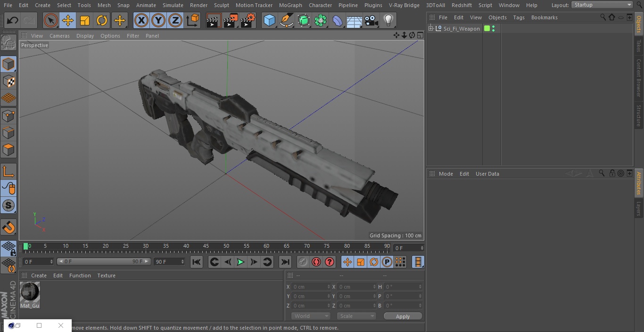Open the spline Pen tool
The width and height of the screenshot is (644, 332).
click(286, 20)
